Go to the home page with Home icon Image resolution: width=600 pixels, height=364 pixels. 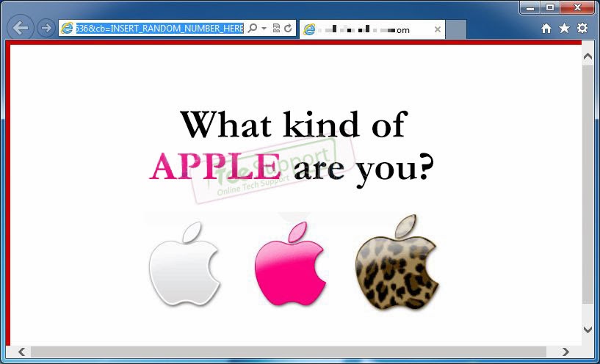[x=546, y=29]
